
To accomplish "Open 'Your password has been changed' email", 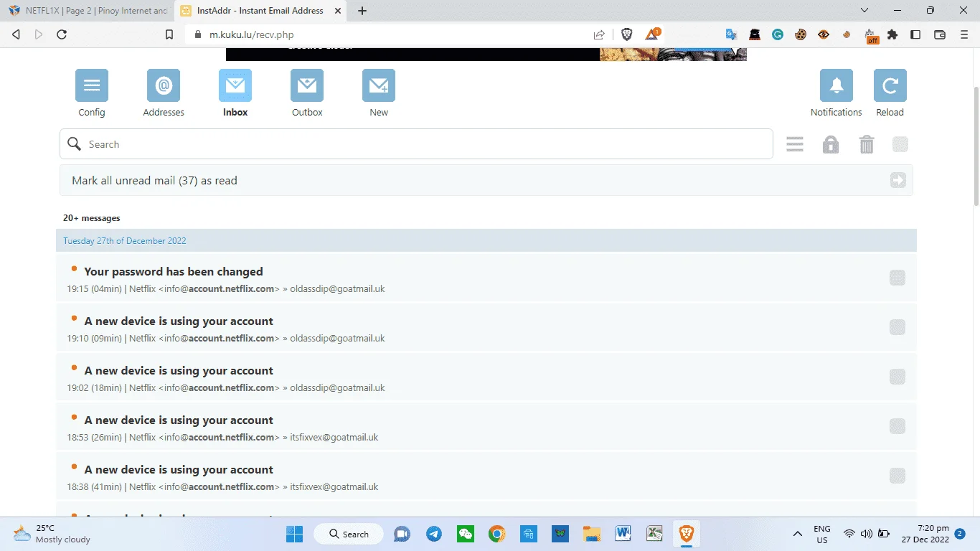I will click(174, 272).
